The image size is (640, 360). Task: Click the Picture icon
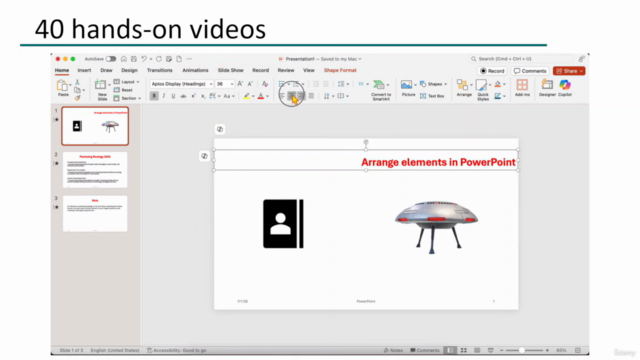[x=407, y=85]
